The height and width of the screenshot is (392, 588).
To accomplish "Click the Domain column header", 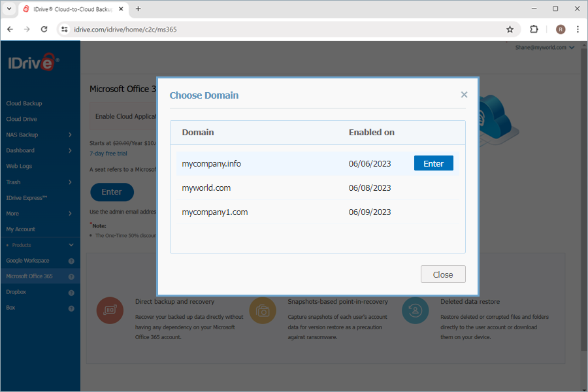I will click(197, 133).
